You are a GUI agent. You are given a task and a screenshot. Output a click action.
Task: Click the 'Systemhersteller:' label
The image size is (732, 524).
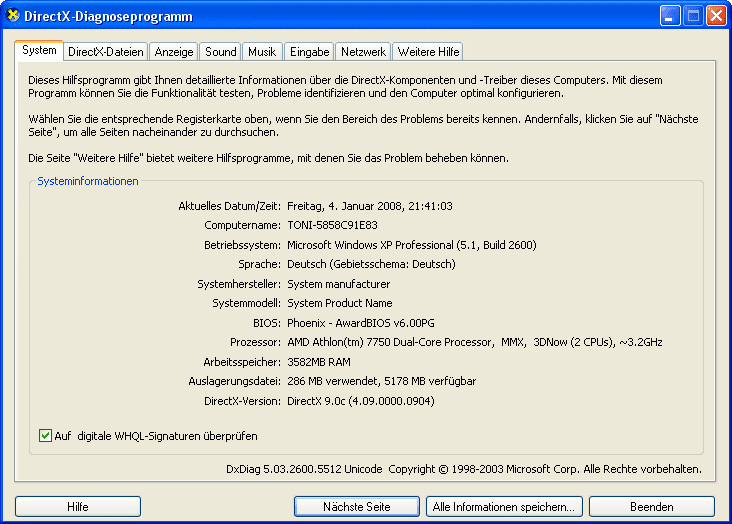239,284
